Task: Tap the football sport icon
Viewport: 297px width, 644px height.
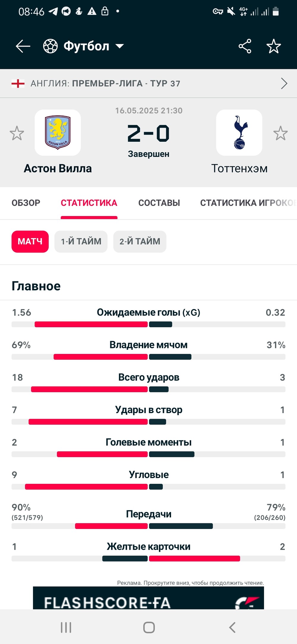Action: click(x=50, y=46)
